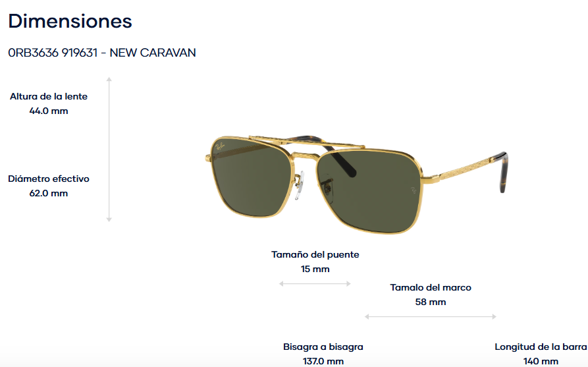Click the Longitud de la barra label
The image size is (588, 367).
tap(541, 347)
